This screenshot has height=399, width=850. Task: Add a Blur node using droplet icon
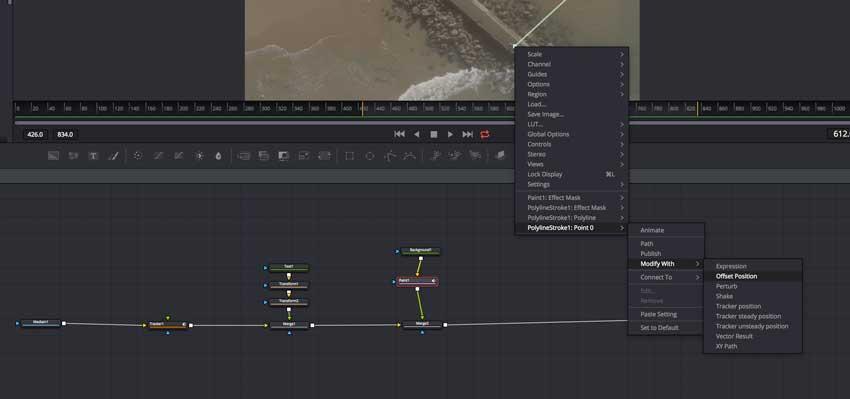tap(218, 156)
